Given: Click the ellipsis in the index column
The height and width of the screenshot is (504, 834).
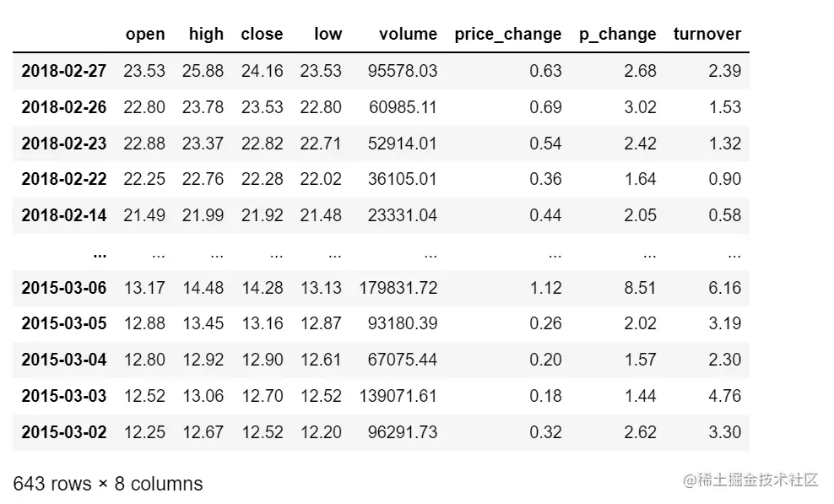Looking at the screenshot, I should click(x=100, y=255).
